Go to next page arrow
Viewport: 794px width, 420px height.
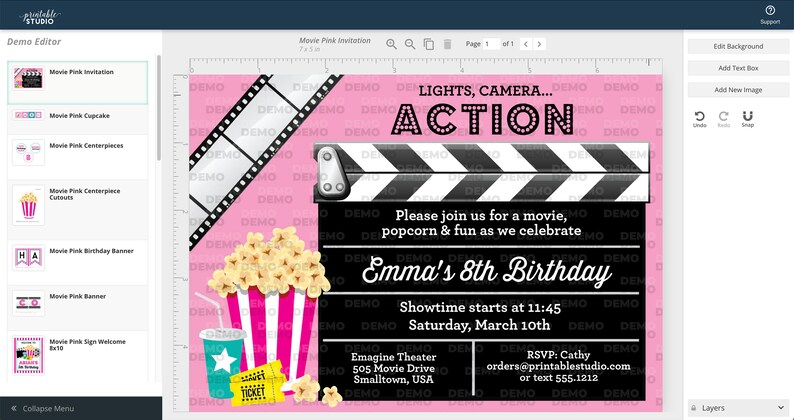pos(539,44)
